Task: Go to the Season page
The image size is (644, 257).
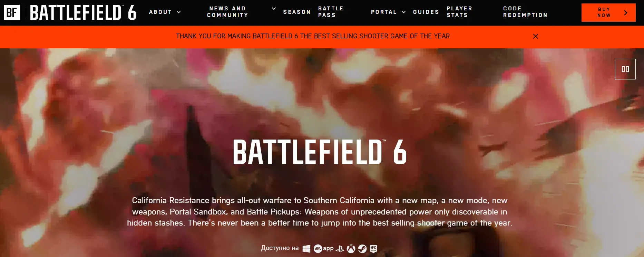Action: click(297, 12)
